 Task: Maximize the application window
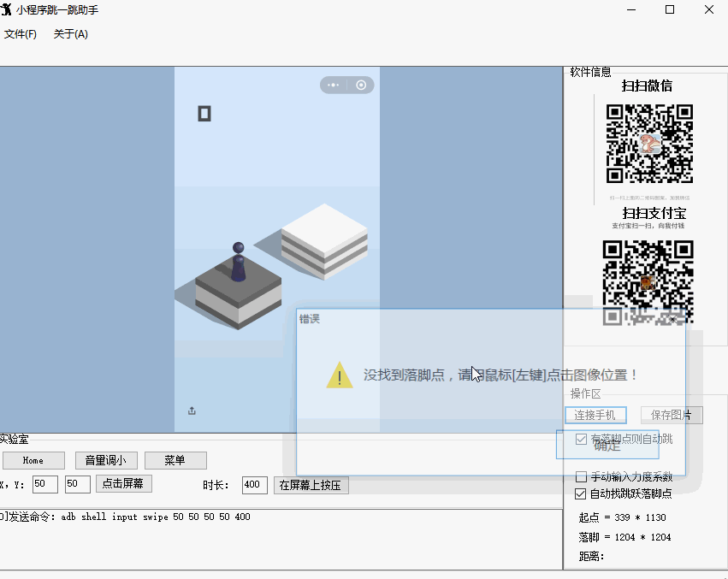[670, 9]
